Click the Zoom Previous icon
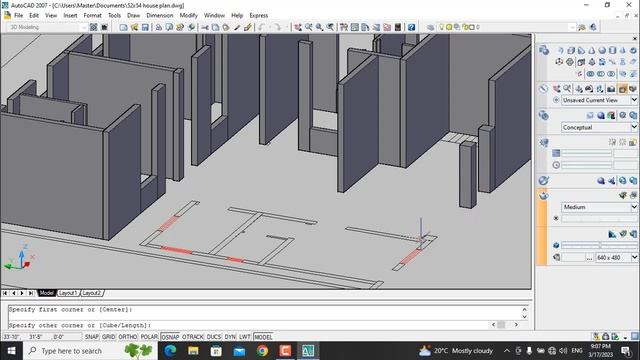The width and height of the screenshot is (640, 360). (330, 27)
